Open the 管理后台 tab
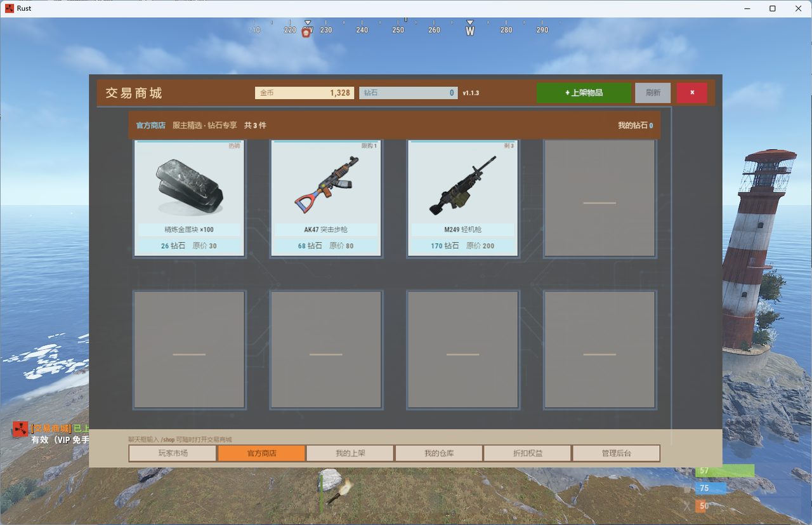This screenshot has height=525, width=812. tap(617, 453)
